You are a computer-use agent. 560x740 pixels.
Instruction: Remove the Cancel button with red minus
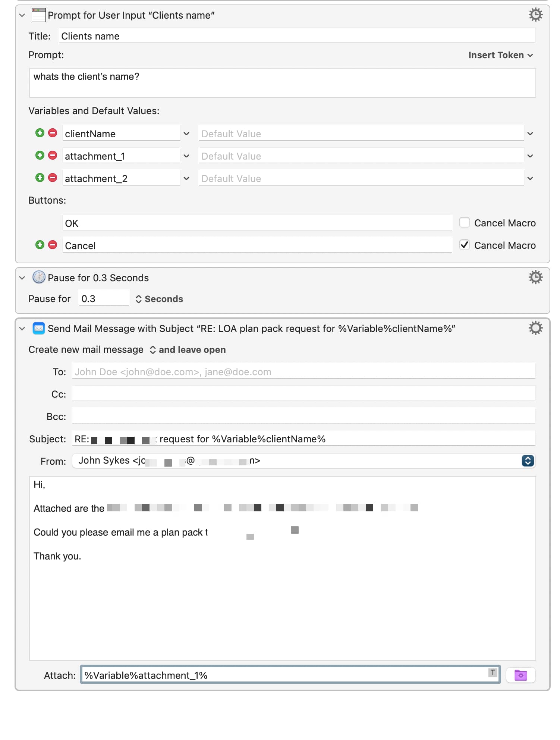pos(53,245)
